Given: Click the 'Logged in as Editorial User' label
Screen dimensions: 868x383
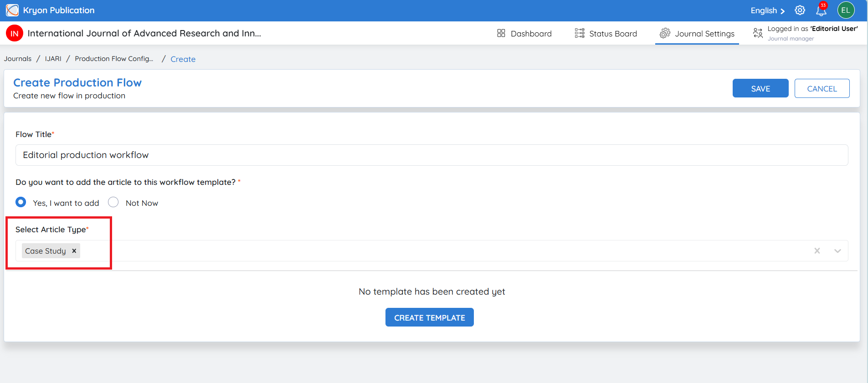Looking at the screenshot, I should pos(813,29).
